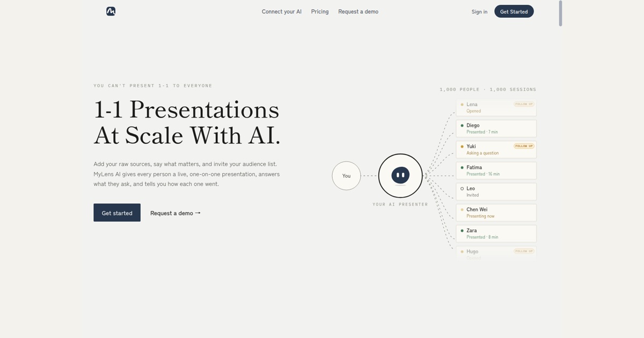Click the name "Chen Wei"
This screenshot has height=338, width=644.
[477, 209]
